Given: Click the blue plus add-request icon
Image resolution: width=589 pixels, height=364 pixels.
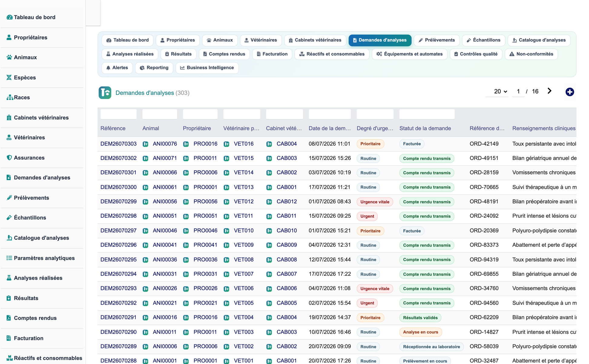Looking at the screenshot, I should click(570, 92).
